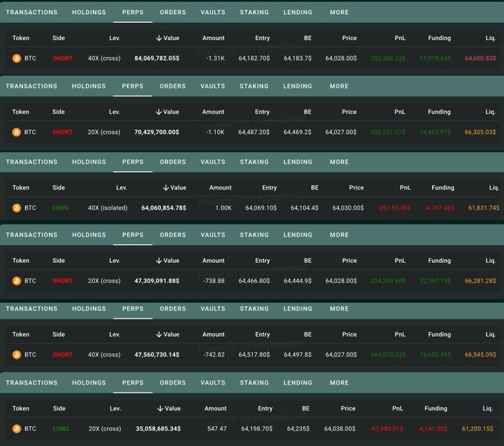Sort by Lev. header above 20X (cross) in the 35,058,685.34$ panel

click(116, 408)
